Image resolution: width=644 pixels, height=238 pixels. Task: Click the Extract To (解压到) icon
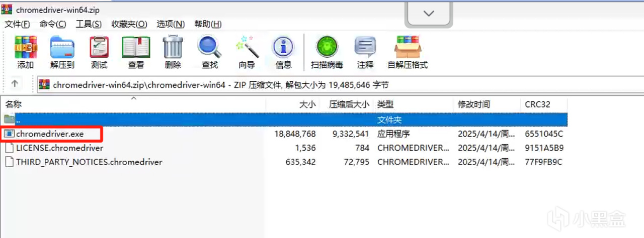62,47
